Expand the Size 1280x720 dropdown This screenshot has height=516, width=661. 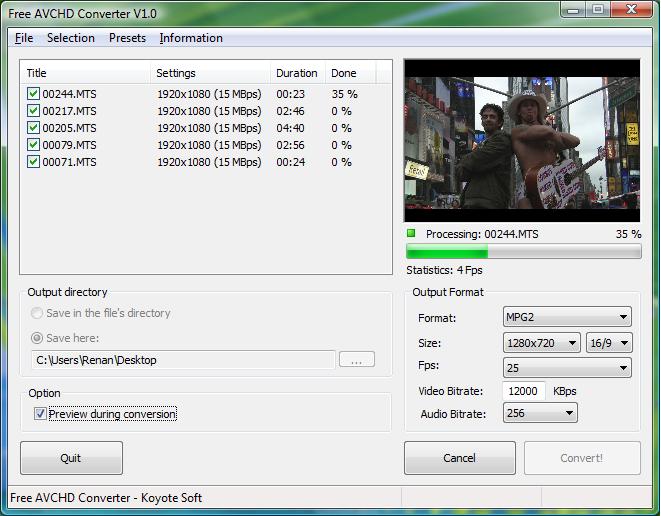[x=541, y=343]
